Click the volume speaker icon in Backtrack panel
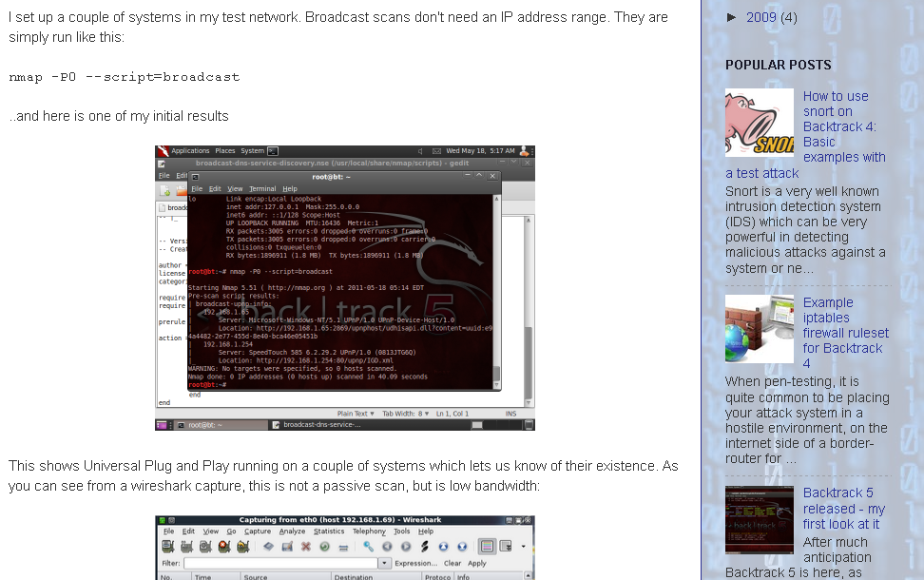This screenshot has width=924, height=580. [420, 151]
